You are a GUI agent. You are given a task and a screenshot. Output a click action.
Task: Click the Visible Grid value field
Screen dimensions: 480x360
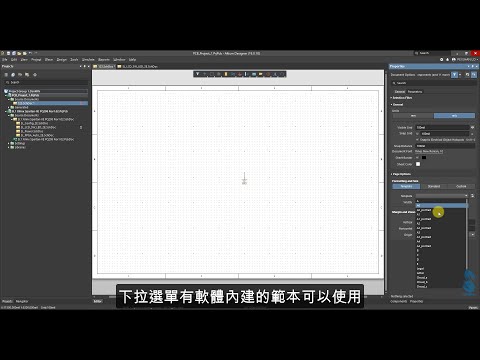point(442,127)
